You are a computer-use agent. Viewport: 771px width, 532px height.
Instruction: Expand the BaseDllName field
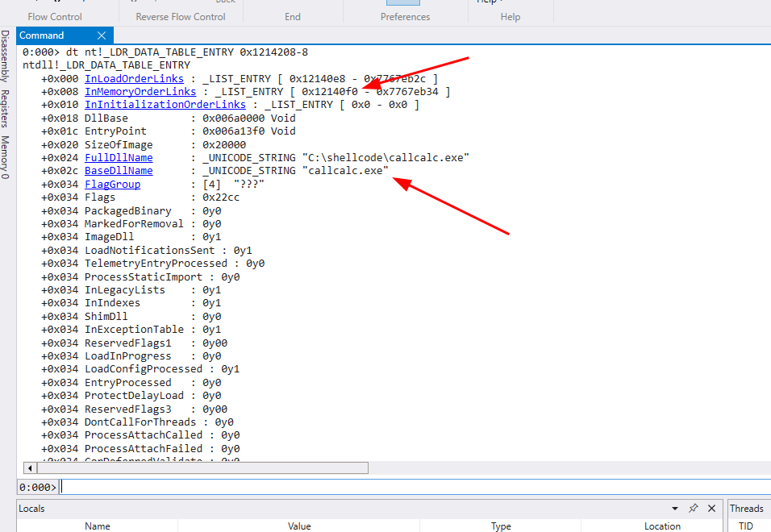coord(119,171)
